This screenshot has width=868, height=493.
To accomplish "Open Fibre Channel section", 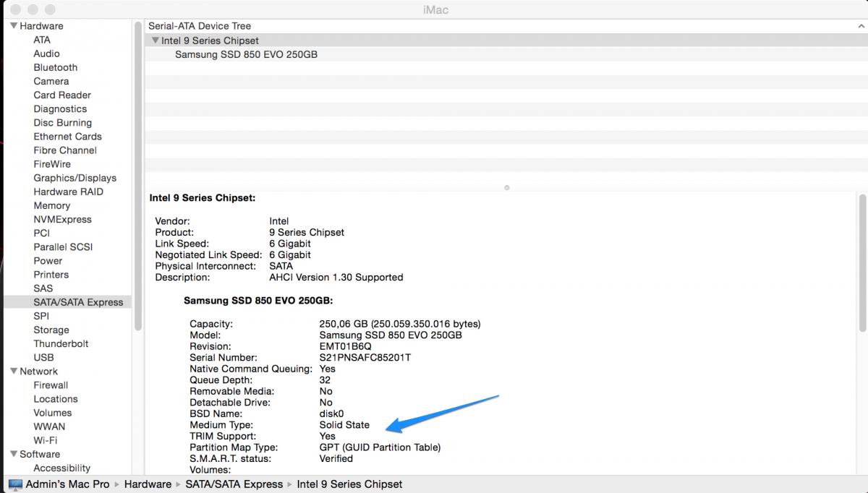I will click(x=65, y=150).
